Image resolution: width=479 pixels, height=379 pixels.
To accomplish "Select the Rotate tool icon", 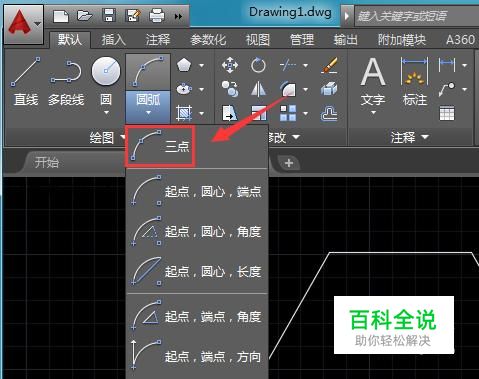I will tap(258, 65).
